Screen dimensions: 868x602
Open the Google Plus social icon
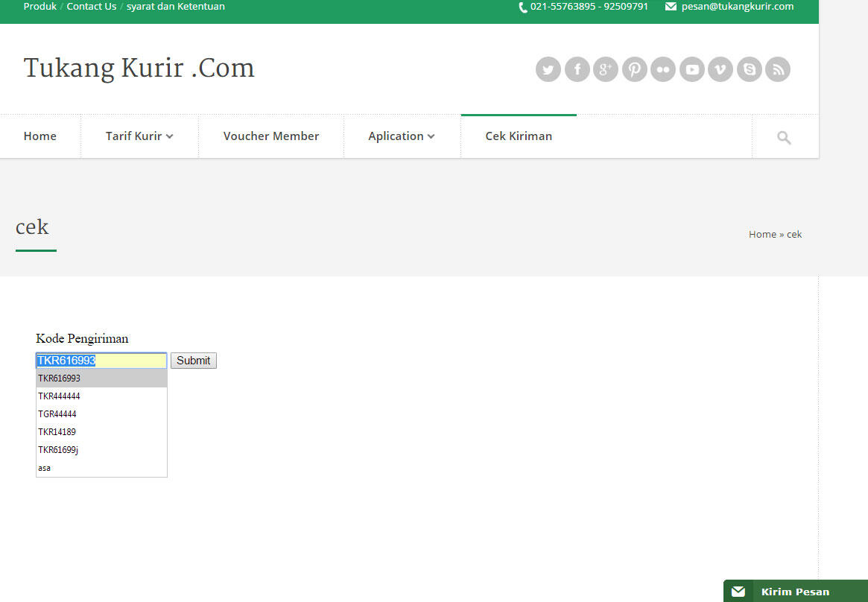coord(606,69)
